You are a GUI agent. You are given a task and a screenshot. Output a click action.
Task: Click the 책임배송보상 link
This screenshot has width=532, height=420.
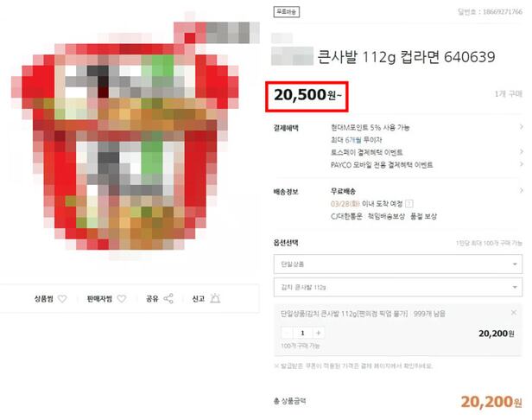[386, 216]
